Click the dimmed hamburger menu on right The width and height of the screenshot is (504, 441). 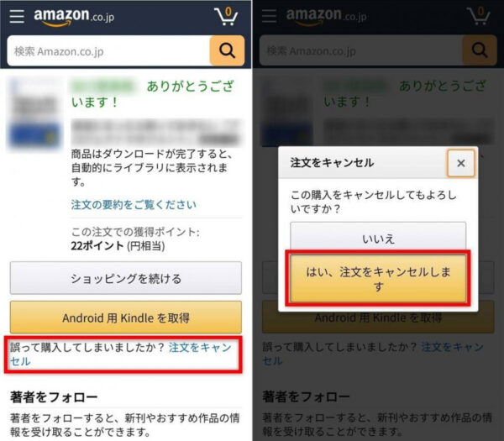tap(269, 16)
